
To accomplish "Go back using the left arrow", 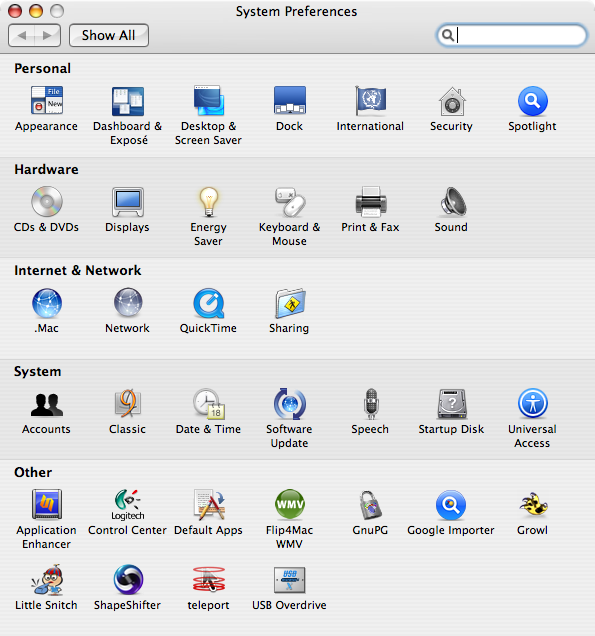I will (21, 35).
